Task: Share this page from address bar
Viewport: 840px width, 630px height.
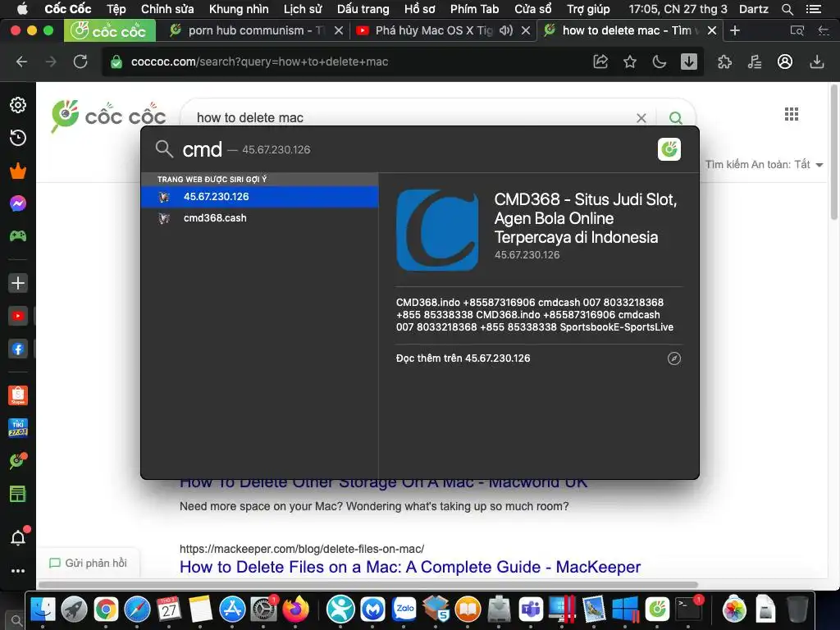Action: pos(600,62)
